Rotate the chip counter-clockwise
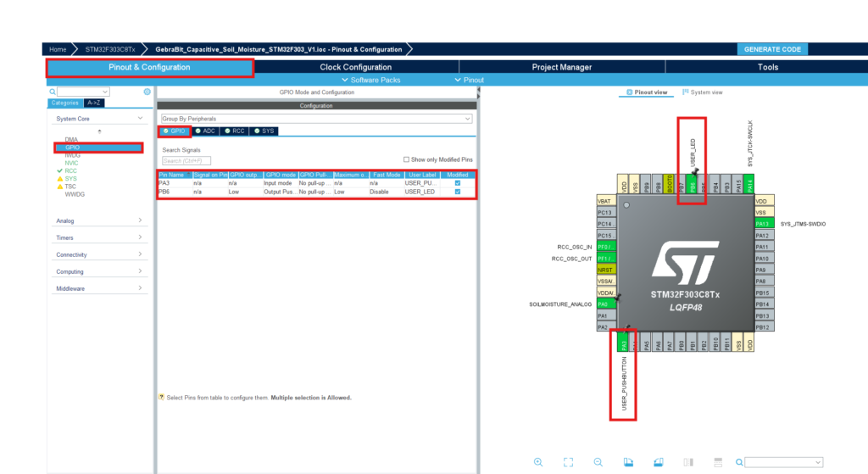This screenshot has width=868, height=474. point(658,462)
